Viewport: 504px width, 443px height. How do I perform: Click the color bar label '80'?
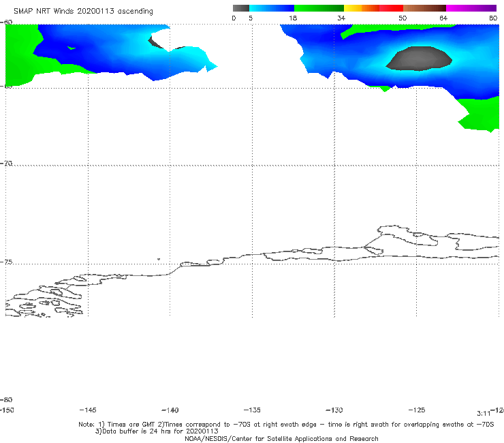(493, 18)
